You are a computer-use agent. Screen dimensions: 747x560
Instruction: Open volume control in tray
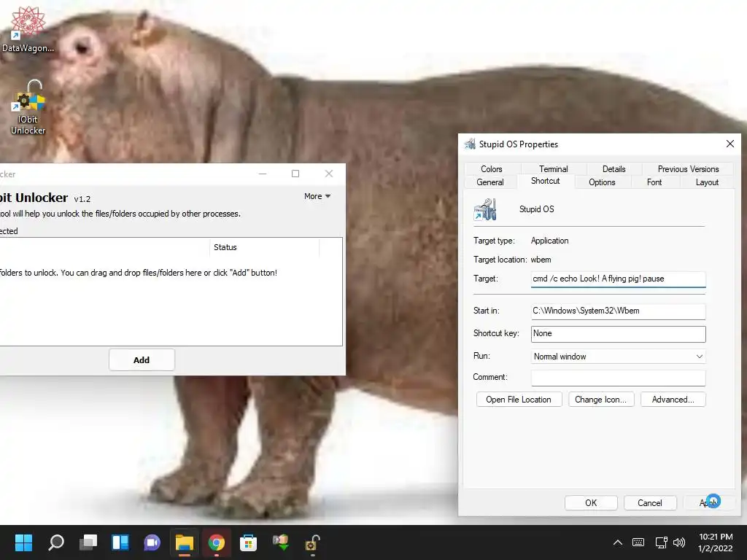[x=679, y=542]
